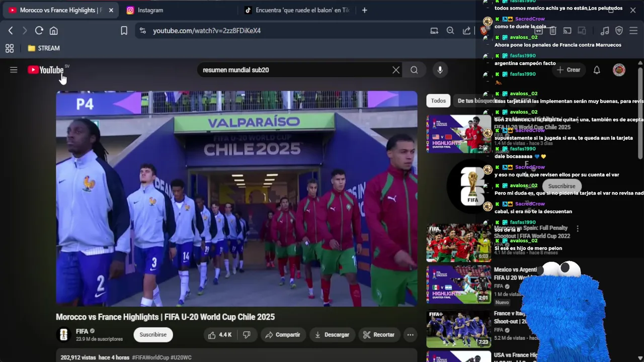Viewport: 644px width, 362px height.
Task: Click the install app icon in address bar
Action: (x=434, y=31)
